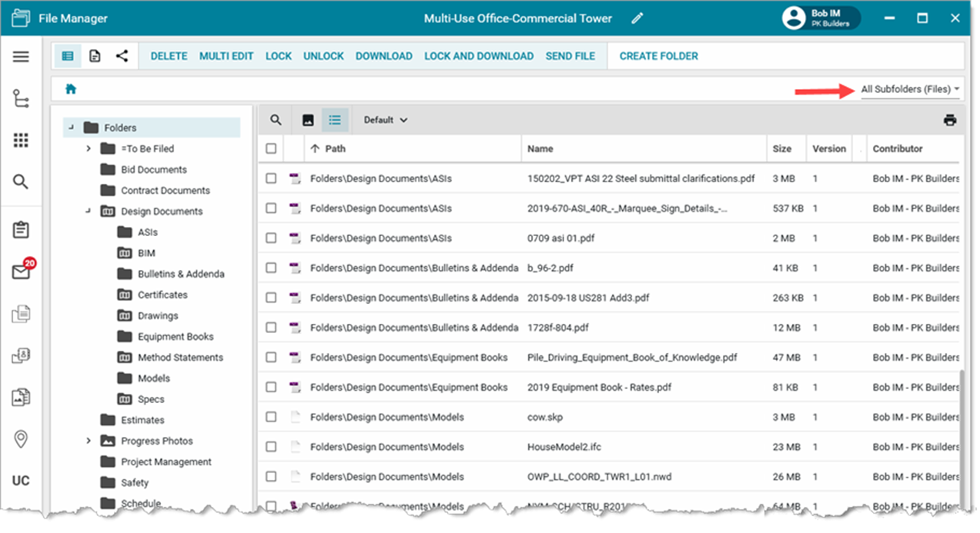Image resolution: width=980 pixels, height=533 pixels.
Task: Open the location pin sidebar icon
Action: point(21,438)
